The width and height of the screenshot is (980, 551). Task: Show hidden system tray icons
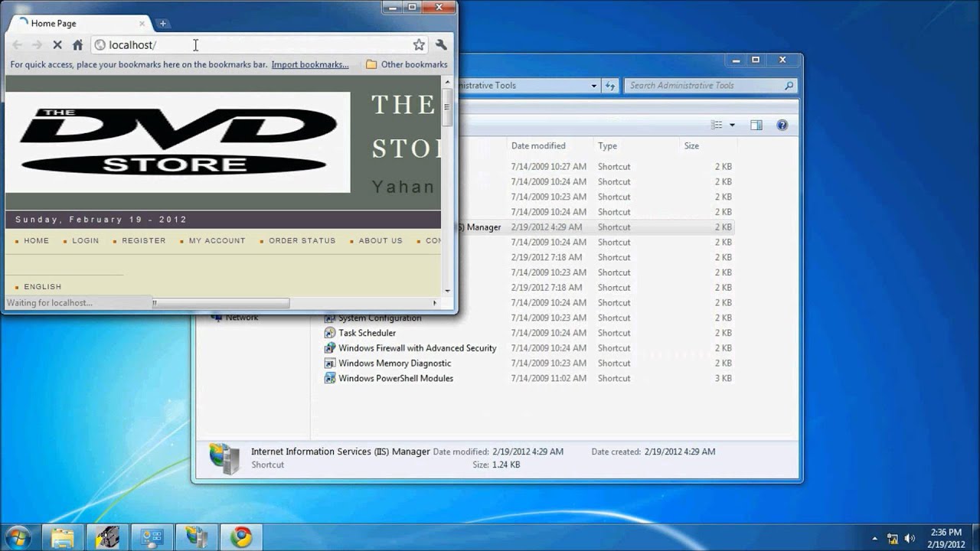pos(874,538)
